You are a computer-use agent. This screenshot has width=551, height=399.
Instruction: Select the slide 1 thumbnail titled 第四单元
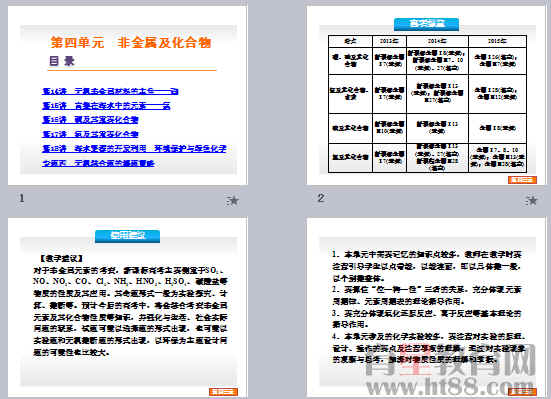[x=128, y=95]
